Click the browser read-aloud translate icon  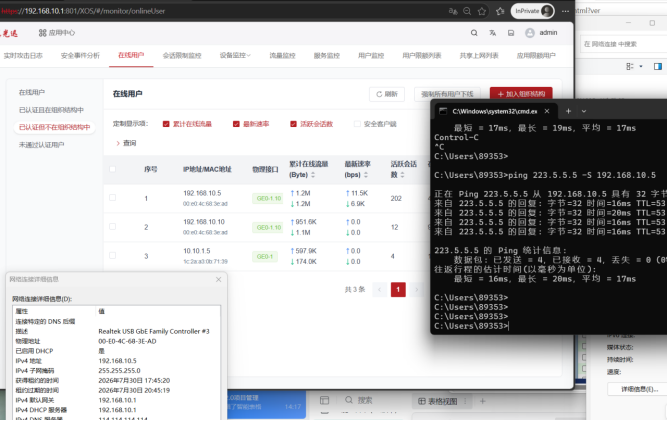click(x=453, y=11)
